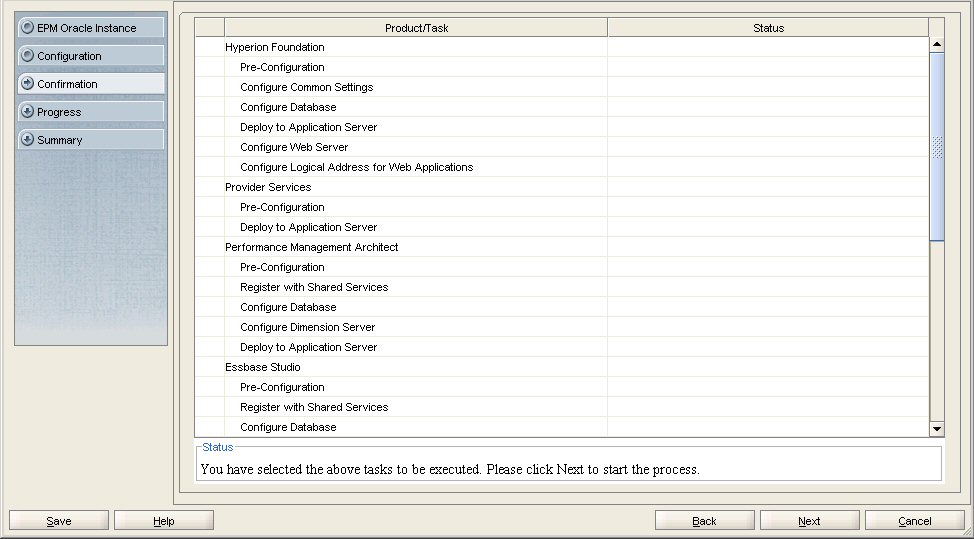Open Help for the configurator
974x539 pixels.
click(164, 521)
